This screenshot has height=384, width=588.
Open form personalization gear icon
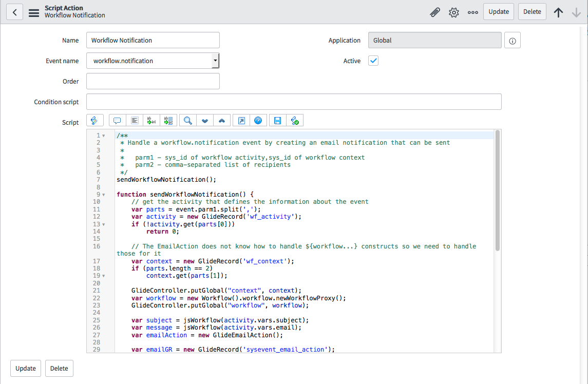tap(454, 12)
